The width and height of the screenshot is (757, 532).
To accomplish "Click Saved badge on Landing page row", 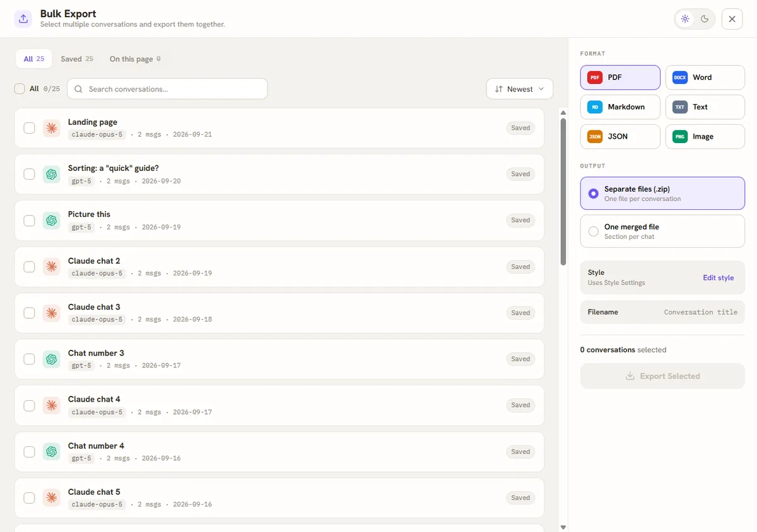I will 520,128.
